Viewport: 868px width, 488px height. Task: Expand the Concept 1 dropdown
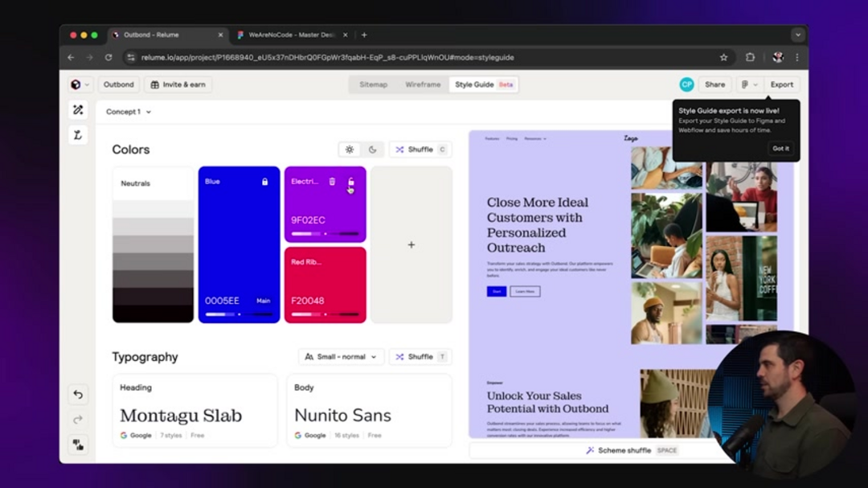coord(129,112)
